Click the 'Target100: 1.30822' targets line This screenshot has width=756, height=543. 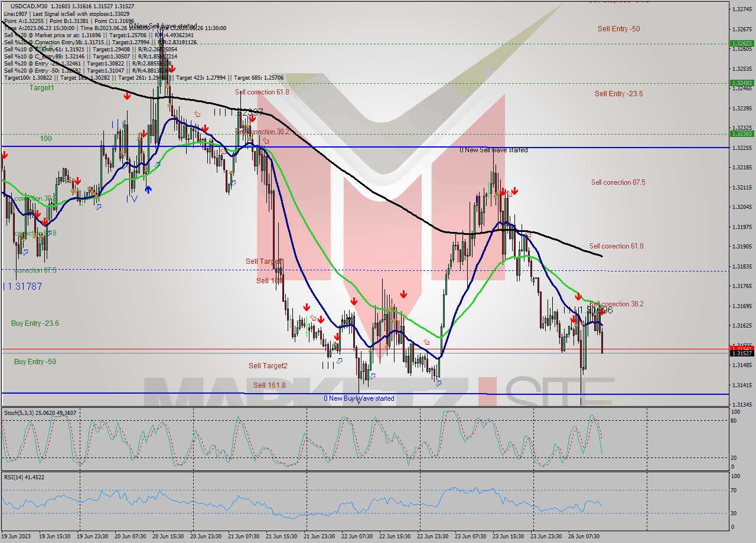point(144,78)
